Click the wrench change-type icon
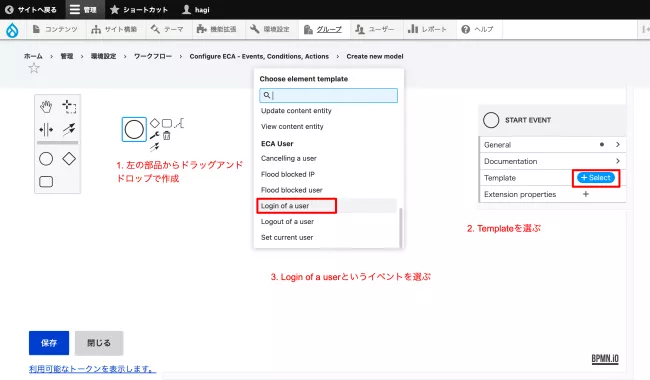The height and width of the screenshot is (380, 650). pos(155,135)
